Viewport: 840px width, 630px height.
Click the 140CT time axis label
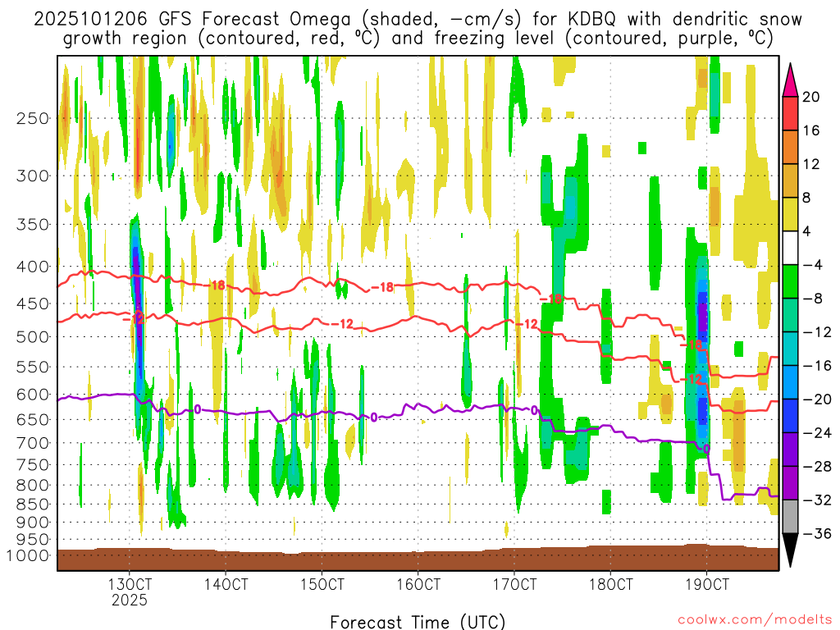[x=226, y=584]
